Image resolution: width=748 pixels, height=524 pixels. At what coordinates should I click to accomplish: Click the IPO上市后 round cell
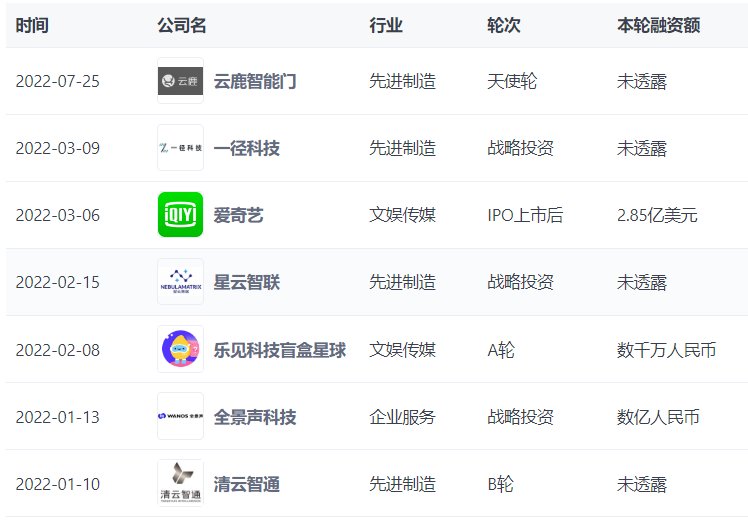[x=525, y=215]
